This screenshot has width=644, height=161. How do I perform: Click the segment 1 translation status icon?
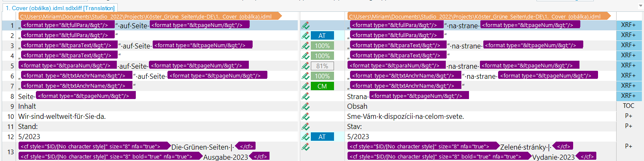click(x=305, y=25)
